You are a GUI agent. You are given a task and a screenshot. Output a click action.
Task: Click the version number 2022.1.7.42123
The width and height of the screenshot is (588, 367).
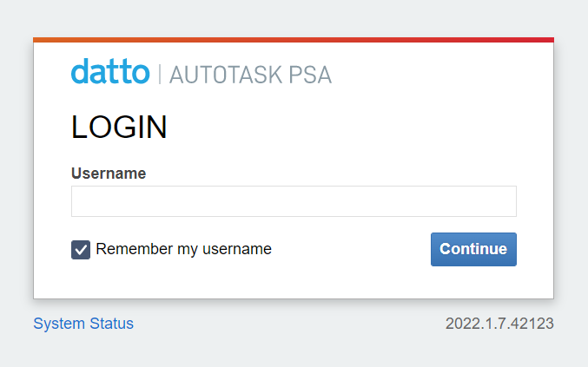click(499, 324)
